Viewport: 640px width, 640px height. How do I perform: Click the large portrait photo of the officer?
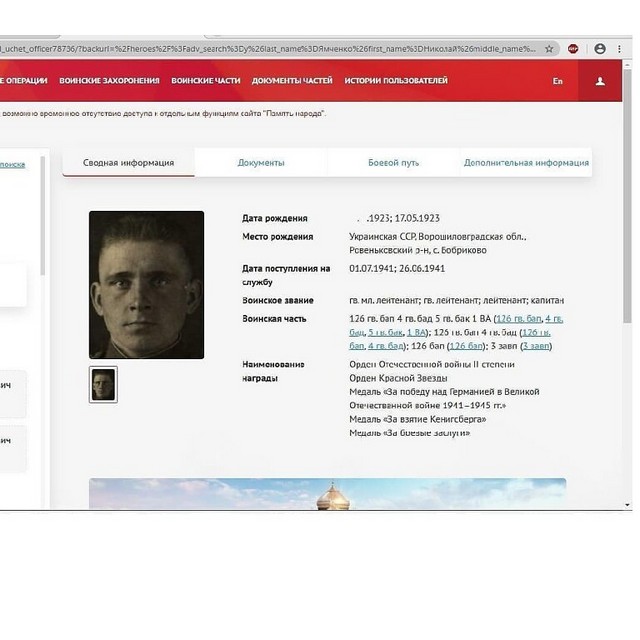click(x=147, y=285)
